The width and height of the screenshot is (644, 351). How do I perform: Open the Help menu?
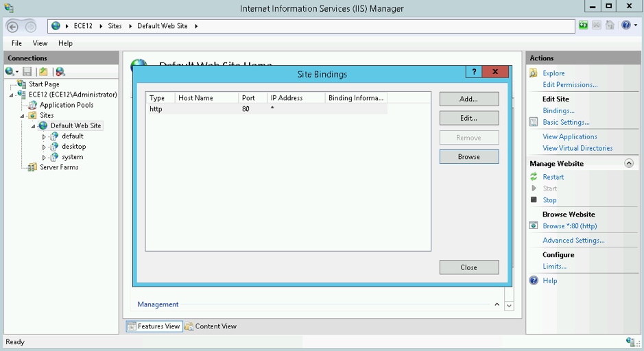[x=65, y=43]
